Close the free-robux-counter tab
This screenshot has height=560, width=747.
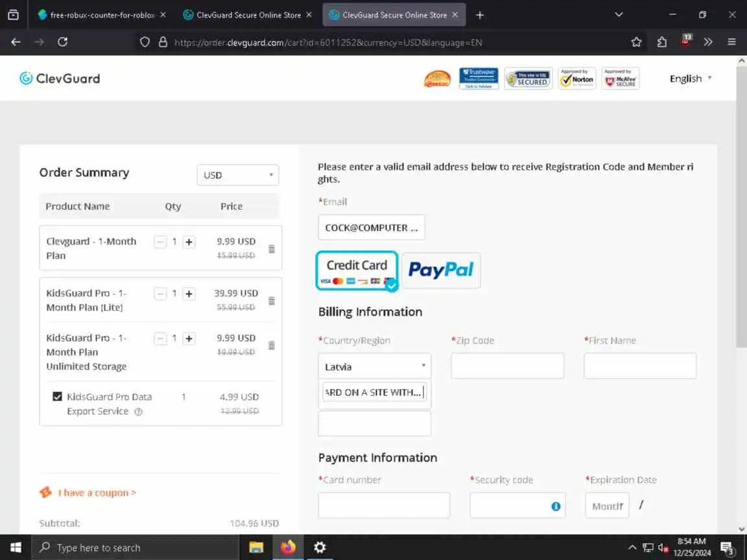163,16
